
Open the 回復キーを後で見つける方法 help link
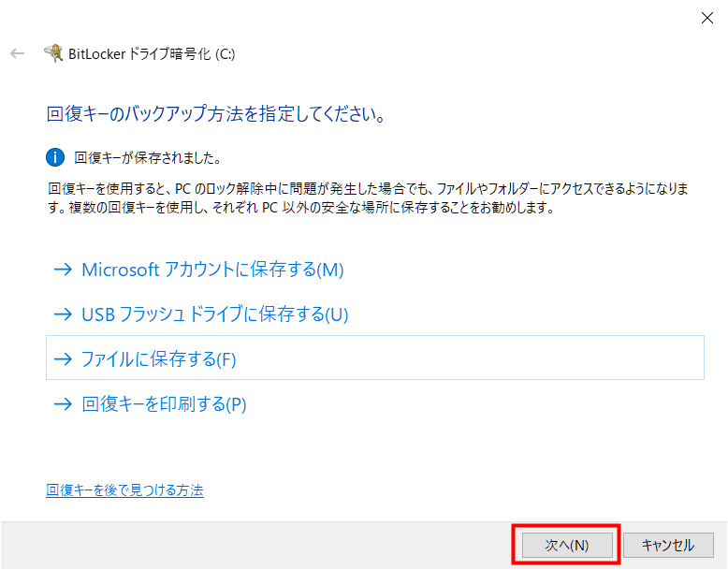click(x=124, y=490)
